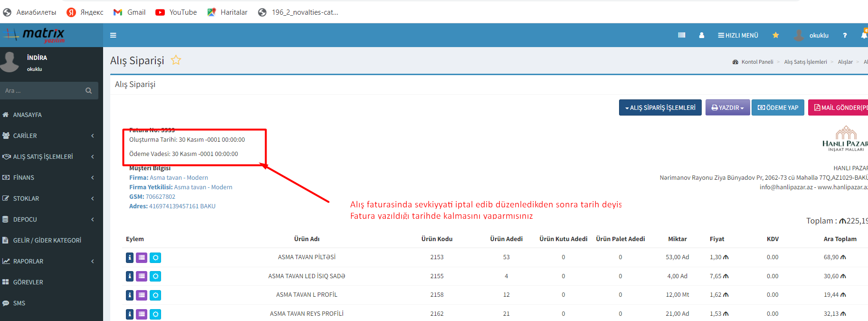Click purple list icon for ASMA TAVAN L PROFİL
868x321 pixels.
[x=142, y=295]
